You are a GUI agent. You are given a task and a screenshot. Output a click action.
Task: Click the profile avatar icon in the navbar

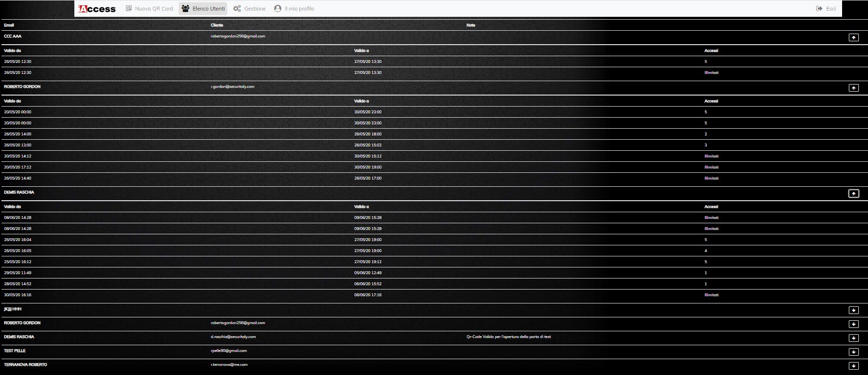[277, 9]
